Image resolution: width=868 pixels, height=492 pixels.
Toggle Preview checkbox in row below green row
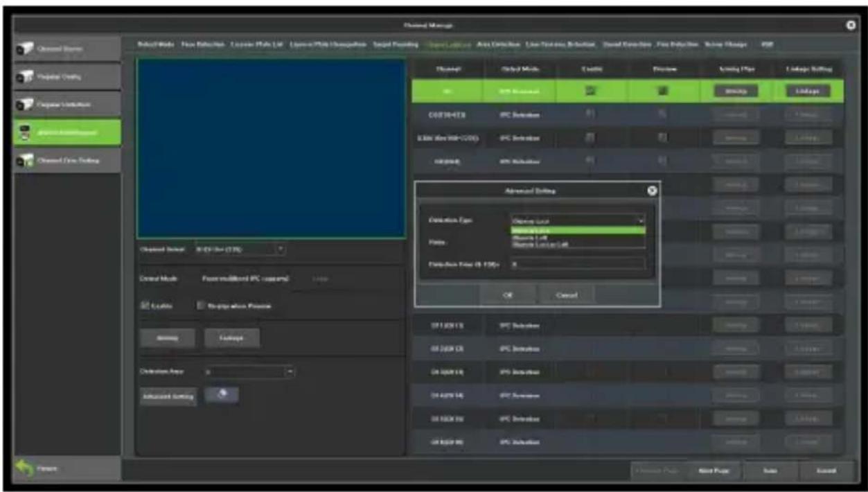[663, 114]
